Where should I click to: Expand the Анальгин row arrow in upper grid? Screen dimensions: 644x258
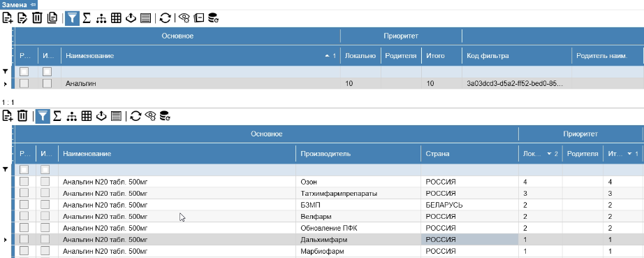[x=6, y=84]
